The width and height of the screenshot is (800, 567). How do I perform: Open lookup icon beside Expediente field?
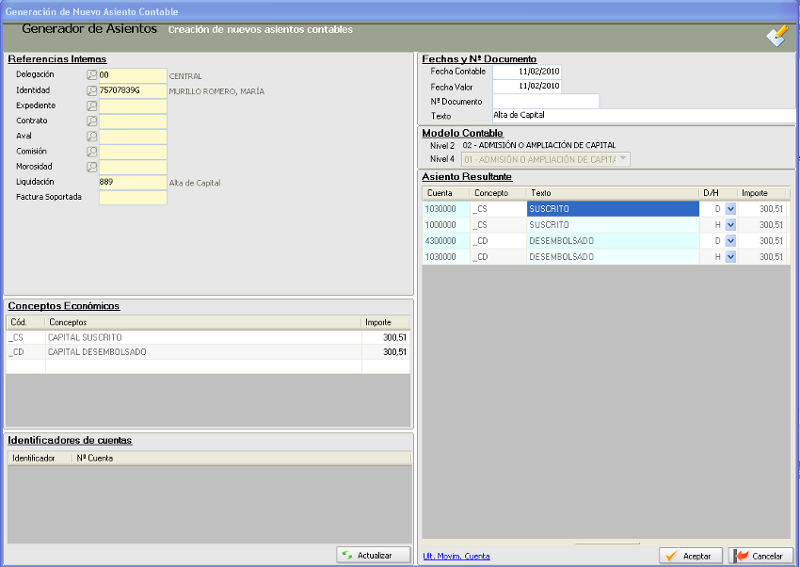click(x=91, y=106)
